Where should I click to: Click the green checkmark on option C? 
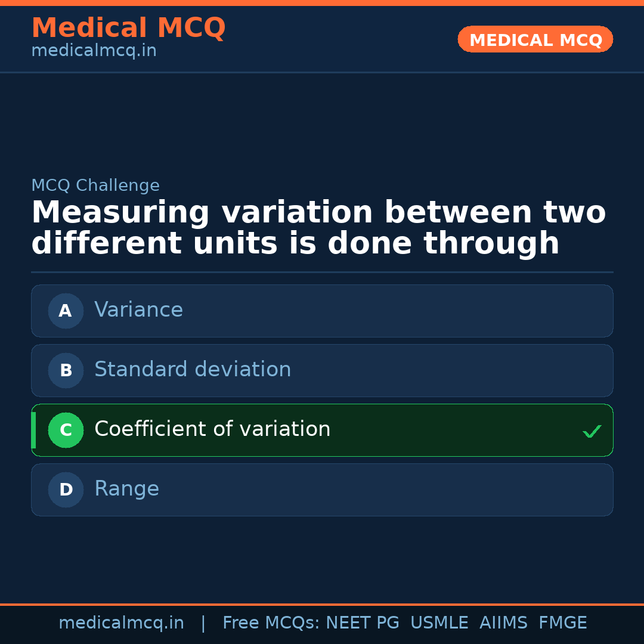[x=592, y=431]
